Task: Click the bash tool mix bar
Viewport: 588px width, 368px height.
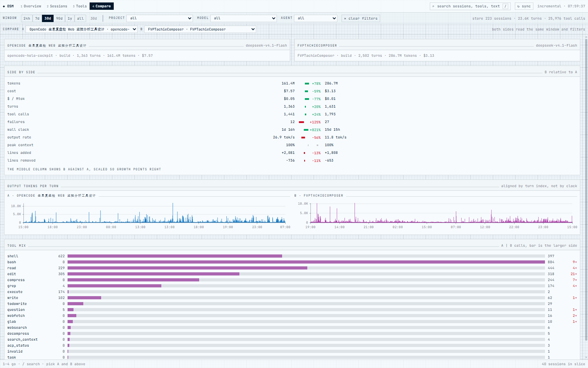Action: point(306,262)
